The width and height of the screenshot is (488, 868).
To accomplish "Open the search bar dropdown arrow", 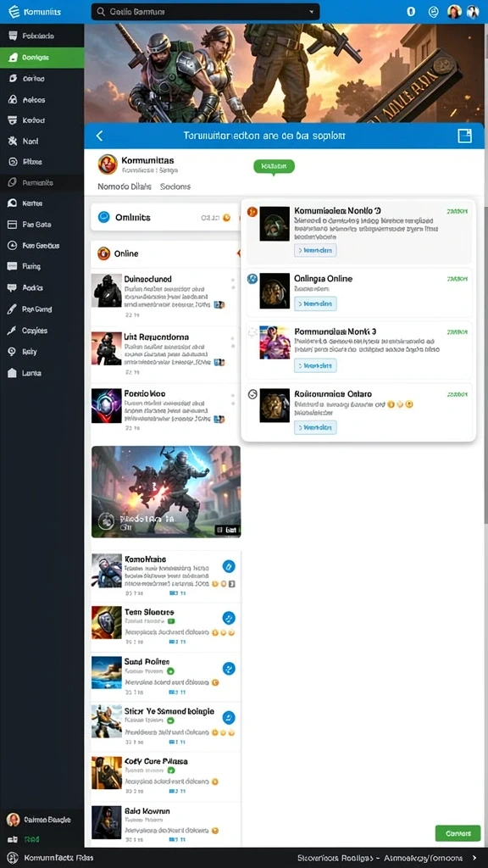I will click(312, 12).
